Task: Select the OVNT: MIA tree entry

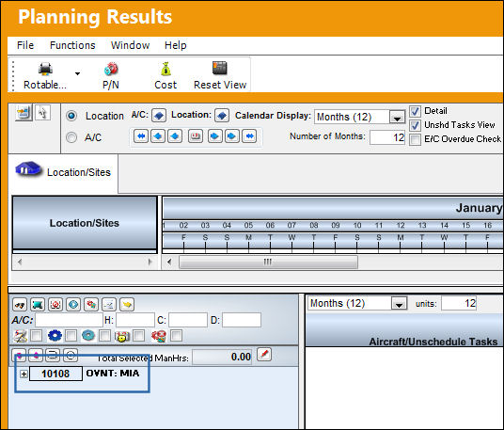Action: [113, 374]
